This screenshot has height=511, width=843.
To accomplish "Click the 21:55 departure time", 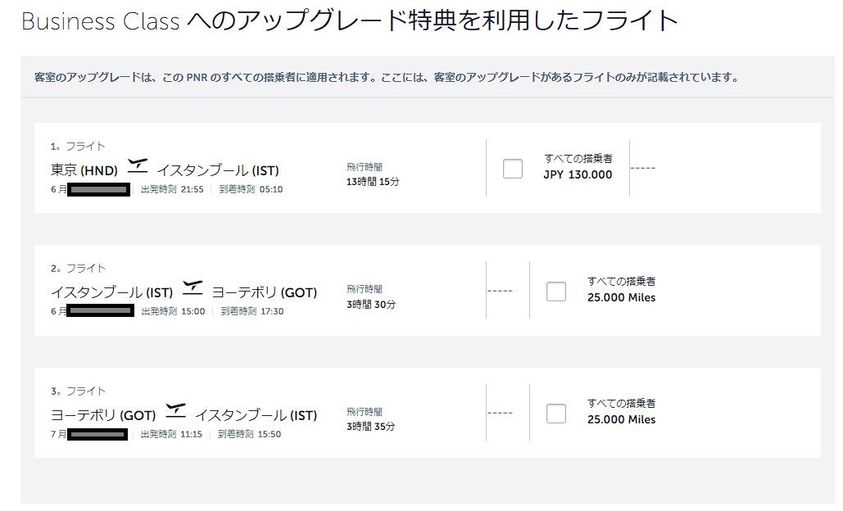I will click(x=192, y=189).
